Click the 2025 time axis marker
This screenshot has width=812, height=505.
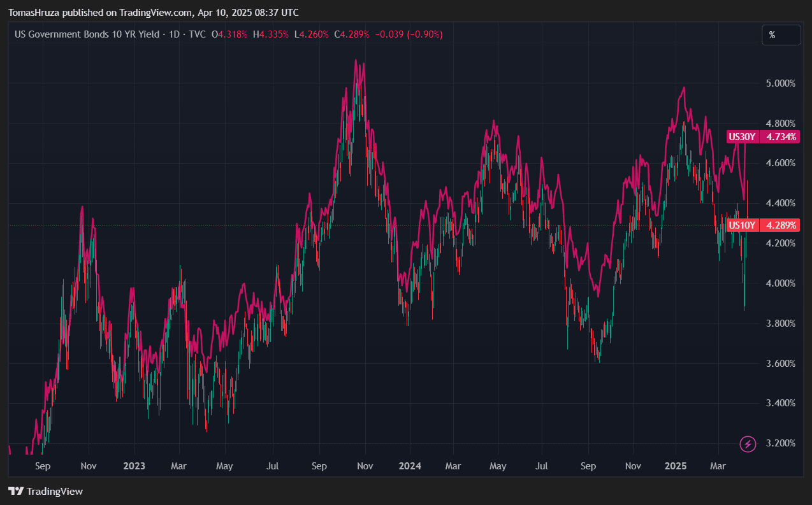(676, 466)
